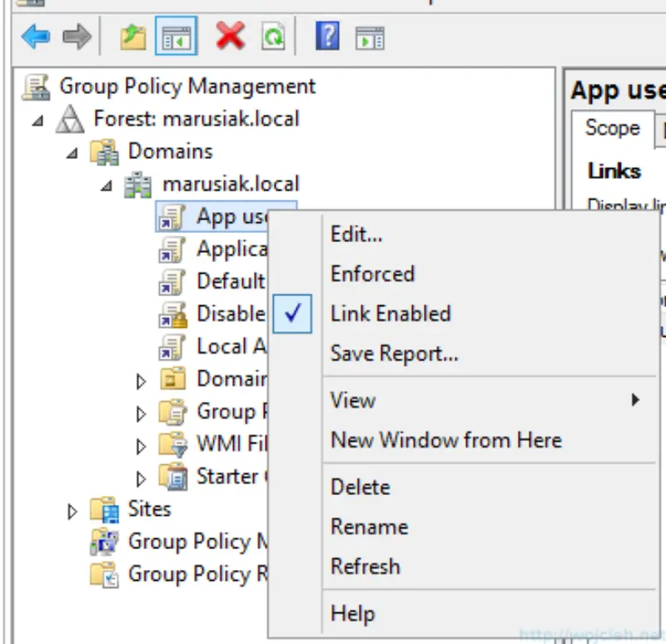Open help with the question mark toolbar icon
The width and height of the screenshot is (666, 644).
tap(326, 33)
